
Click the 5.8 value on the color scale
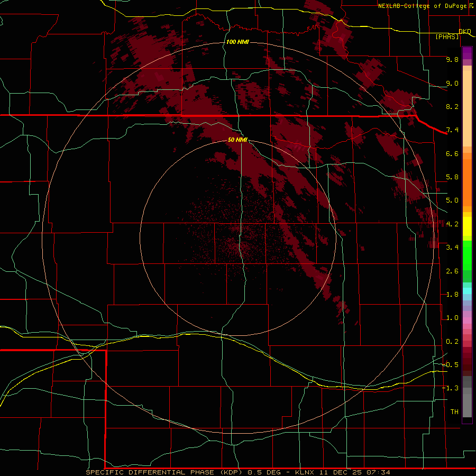tap(452, 177)
